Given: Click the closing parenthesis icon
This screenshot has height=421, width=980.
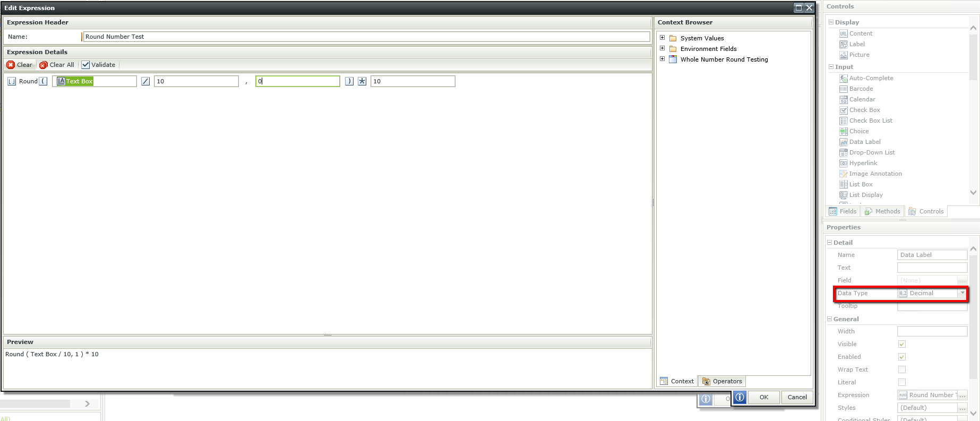Looking at the screenshot, I should pos(349,81).
